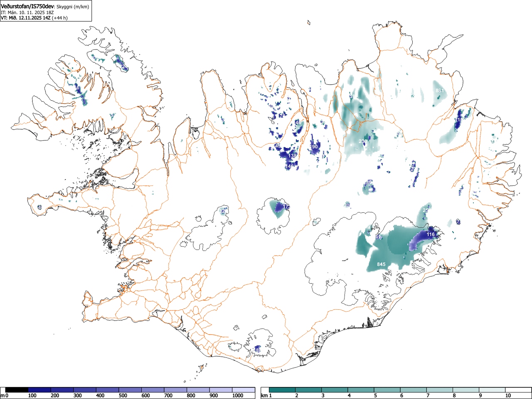The height and width of the screenshot is (399, 532).
Task: Pick the 5–6 km legend swatch
Action: [x=387, y=390]
